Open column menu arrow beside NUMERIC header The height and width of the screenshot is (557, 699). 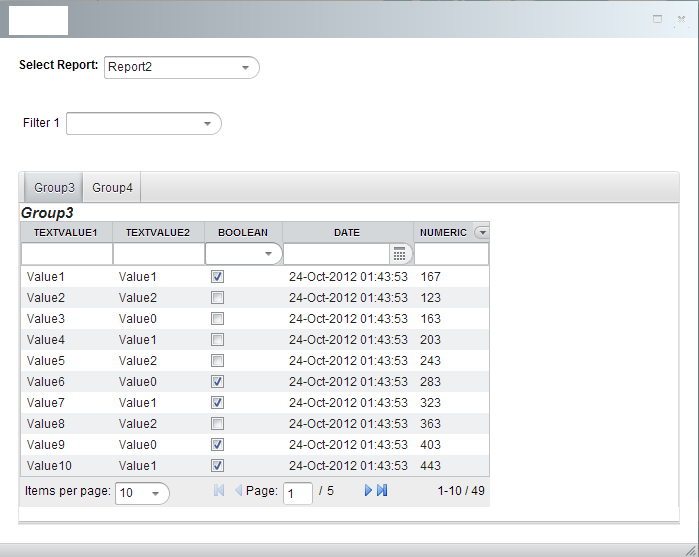pos(482,232)
